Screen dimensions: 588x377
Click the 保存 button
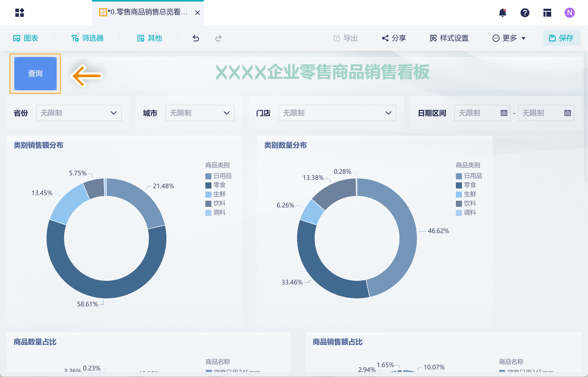click(x=562, y=38)
